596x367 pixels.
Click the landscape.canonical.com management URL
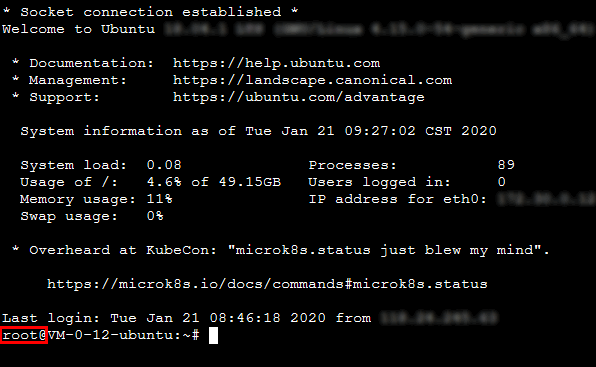[312, 80]
